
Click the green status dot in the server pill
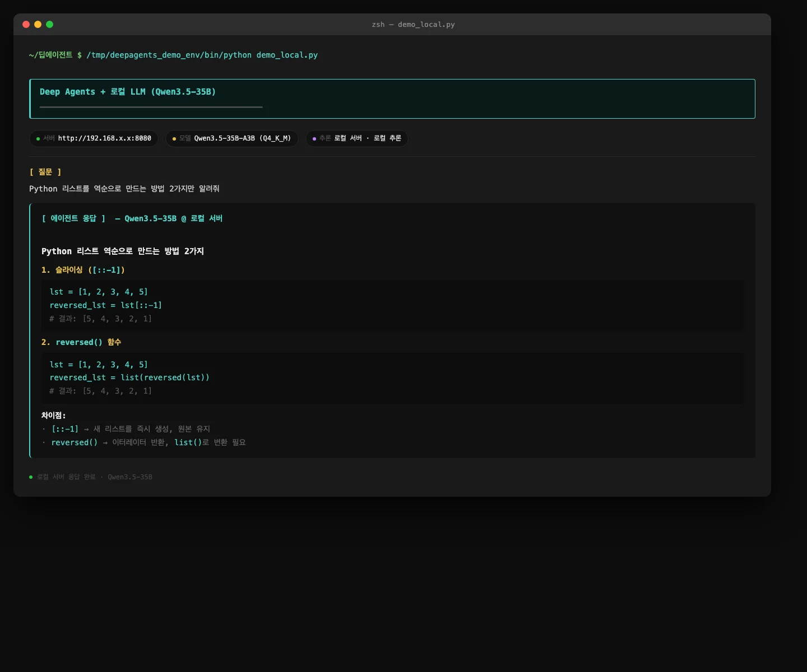(x=38, y=139)
